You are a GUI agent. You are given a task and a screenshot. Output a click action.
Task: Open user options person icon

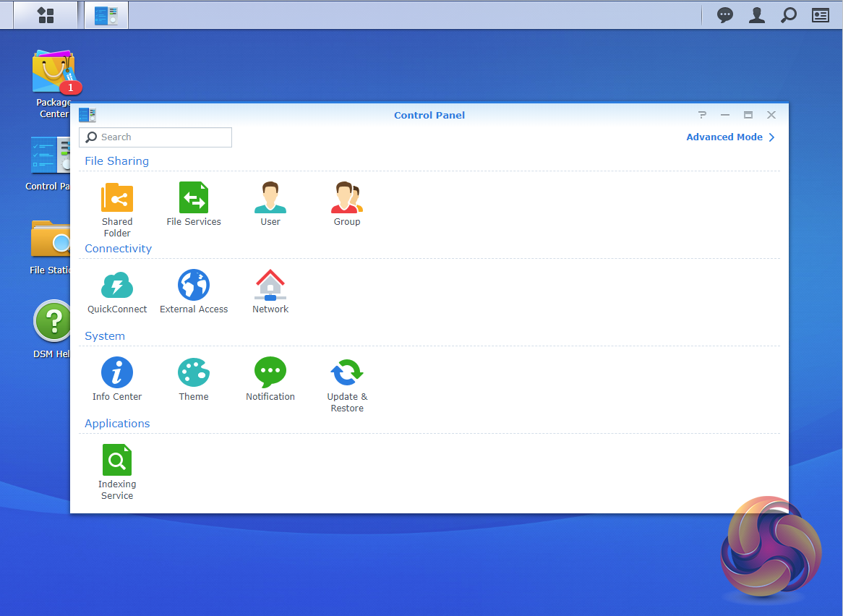pos(756,15)
